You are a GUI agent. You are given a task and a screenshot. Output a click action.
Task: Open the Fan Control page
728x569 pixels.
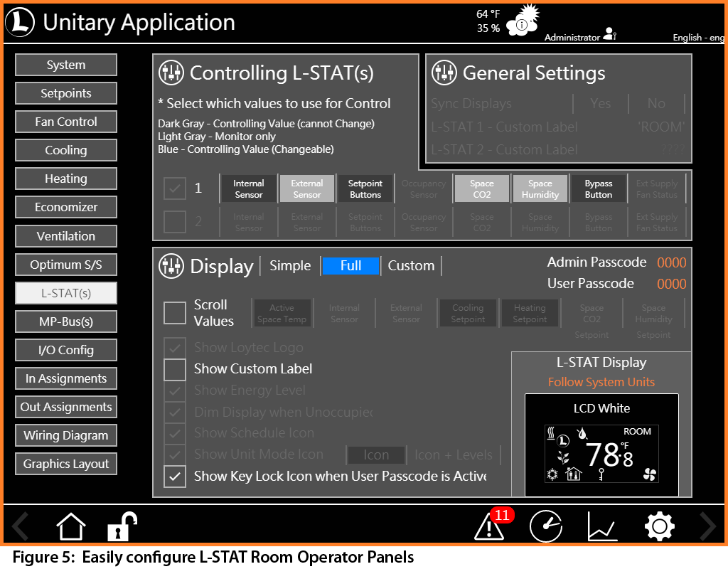(x=66, y=122)
